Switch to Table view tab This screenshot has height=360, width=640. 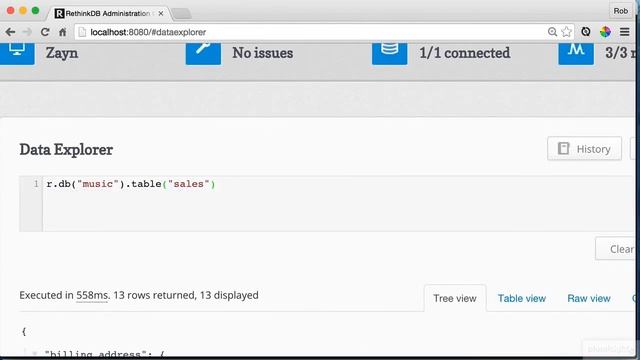click(x=522, y=298)
